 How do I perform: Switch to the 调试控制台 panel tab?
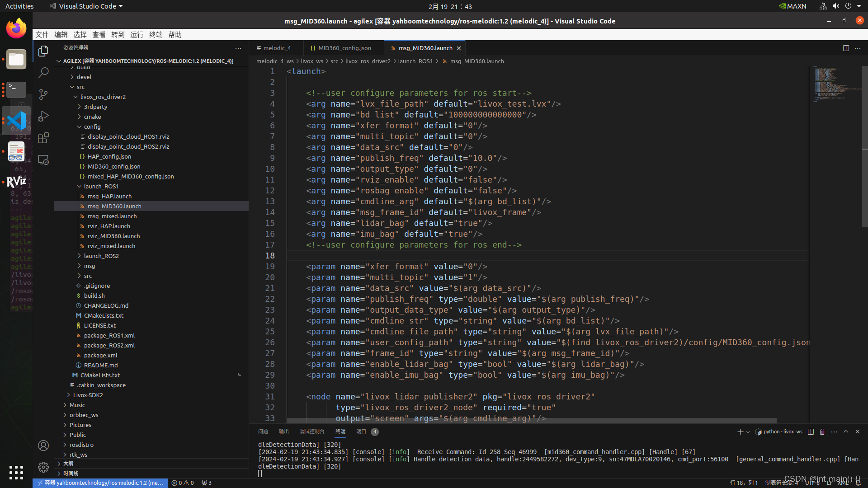pos(312,432)
